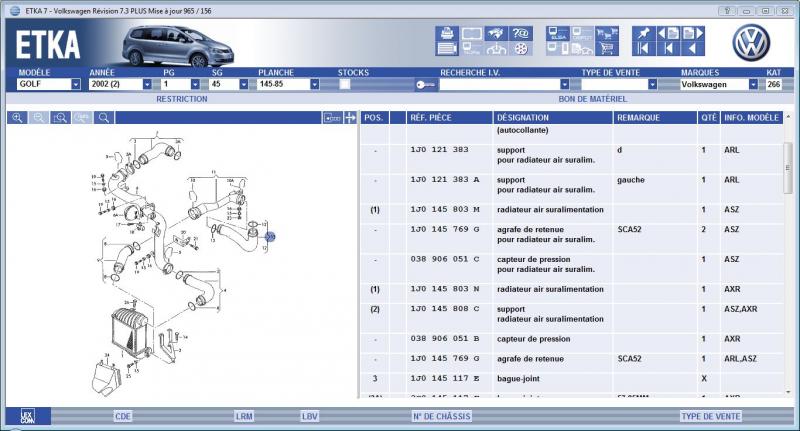Click the CDE button in bottom bar
Screen dimensions: 800x431
[x=123, y=416]
